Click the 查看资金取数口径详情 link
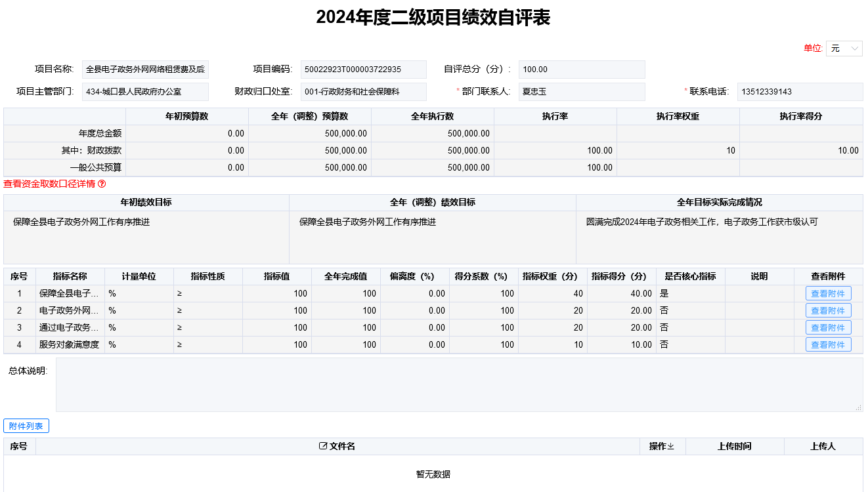The image size is (868, 492). tap(49, 184)
